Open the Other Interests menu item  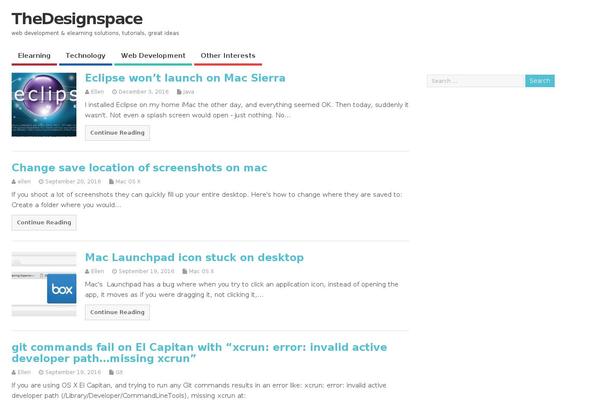tap(228, 56)
